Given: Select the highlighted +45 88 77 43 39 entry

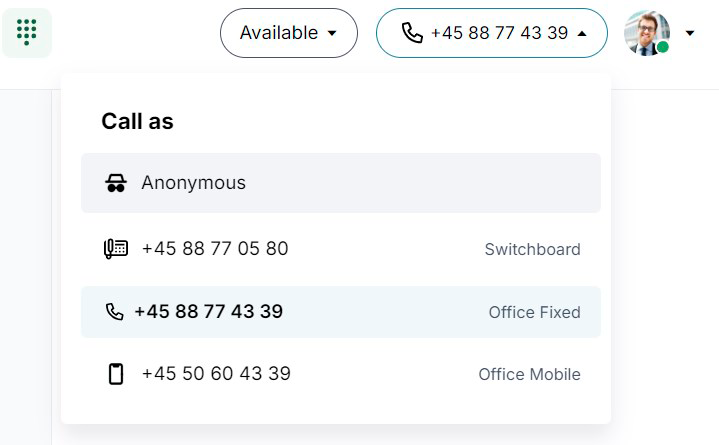Looking at the screenshot, I should coord(341,312).
